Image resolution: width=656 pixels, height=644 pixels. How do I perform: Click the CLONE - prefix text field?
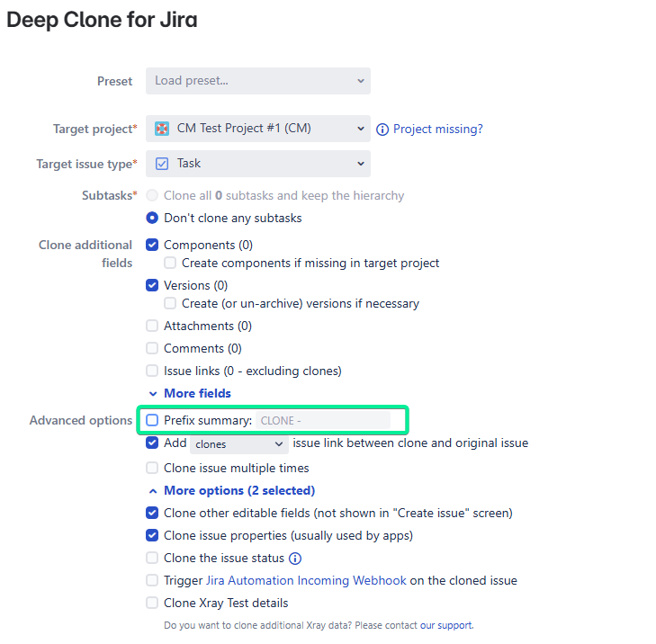point(323,420)
